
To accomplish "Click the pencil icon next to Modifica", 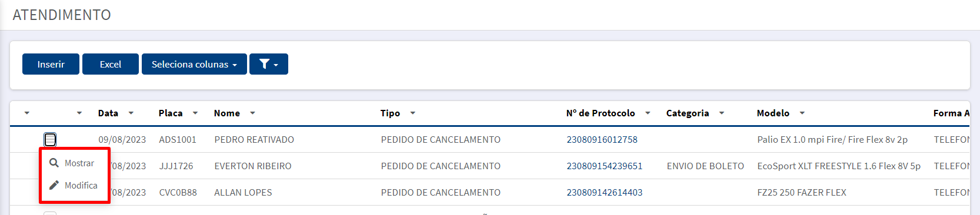I will (54, 185).
